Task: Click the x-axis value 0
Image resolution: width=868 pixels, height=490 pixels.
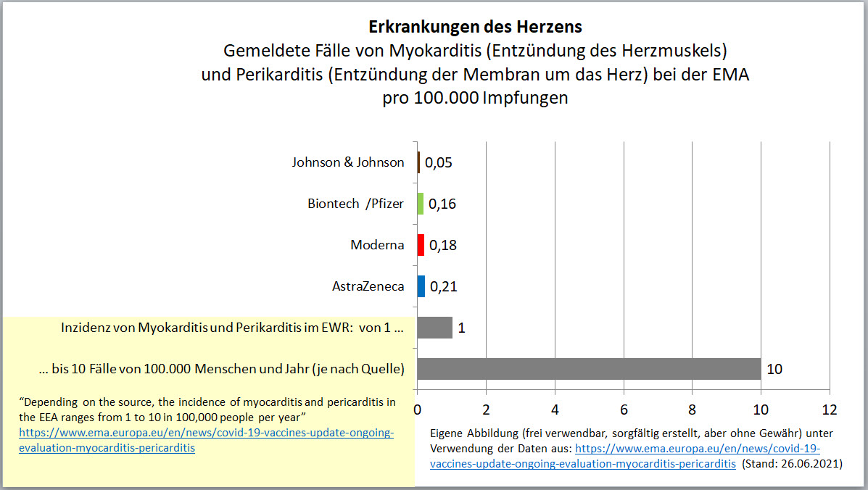Action: tap(417, 410)
